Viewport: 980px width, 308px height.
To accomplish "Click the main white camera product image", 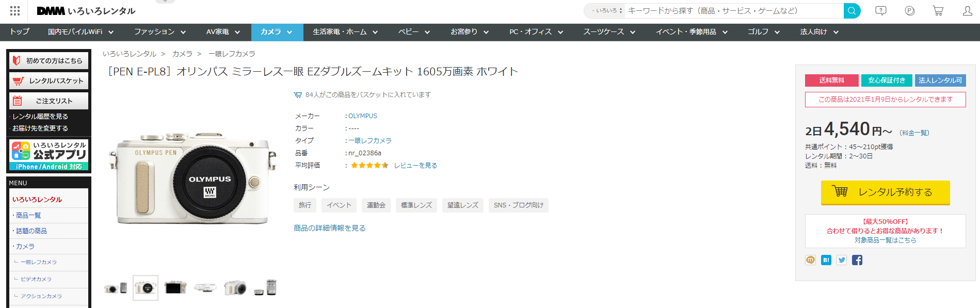I will tap(192, 179).
